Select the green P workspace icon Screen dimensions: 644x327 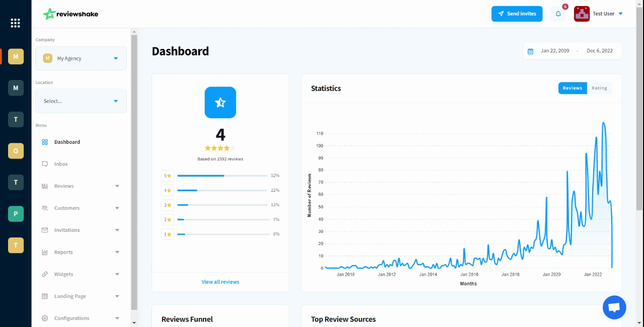pos(16,214)
